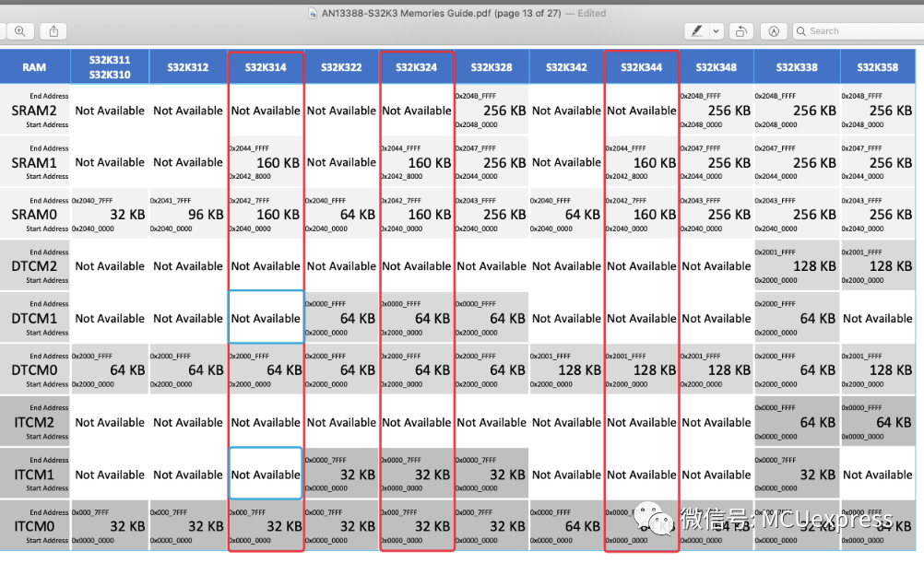Click the WeChat watermark logo icon

point(653,518)
